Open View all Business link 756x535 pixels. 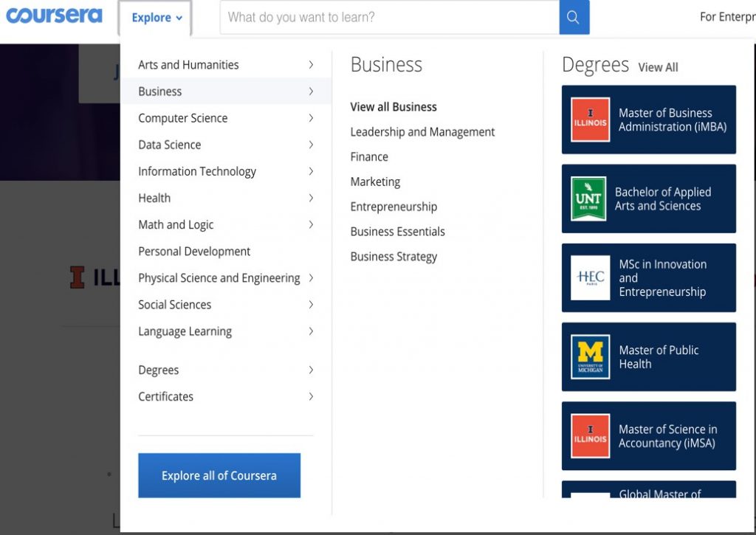394,107
